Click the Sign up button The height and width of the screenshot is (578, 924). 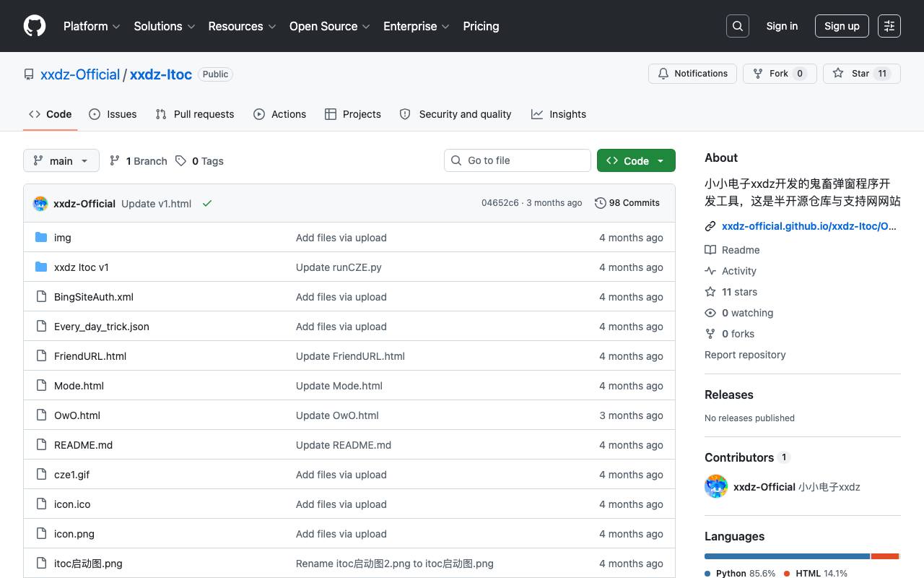[x=842, y=26]
